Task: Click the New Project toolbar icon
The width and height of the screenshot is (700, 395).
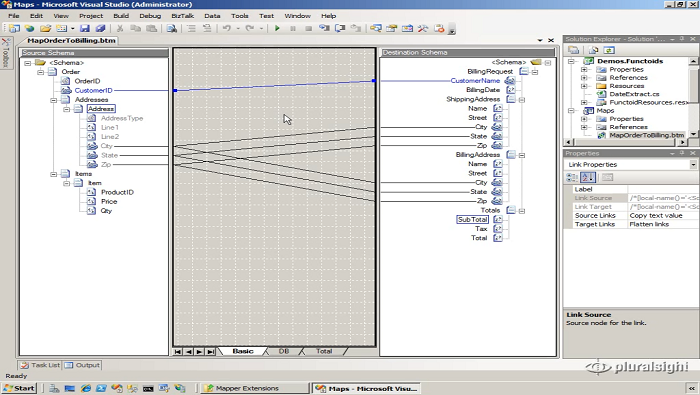Action: coord(14,29)
